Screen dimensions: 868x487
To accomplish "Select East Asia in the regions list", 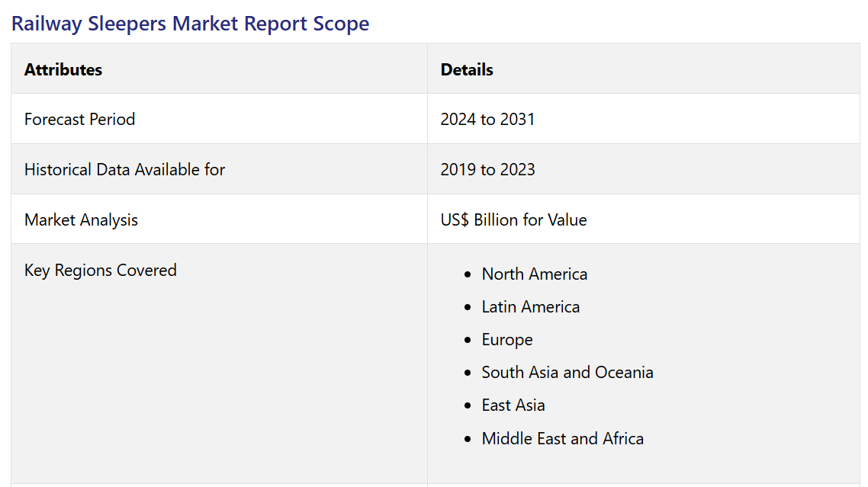I will click(x=513, y=405).
